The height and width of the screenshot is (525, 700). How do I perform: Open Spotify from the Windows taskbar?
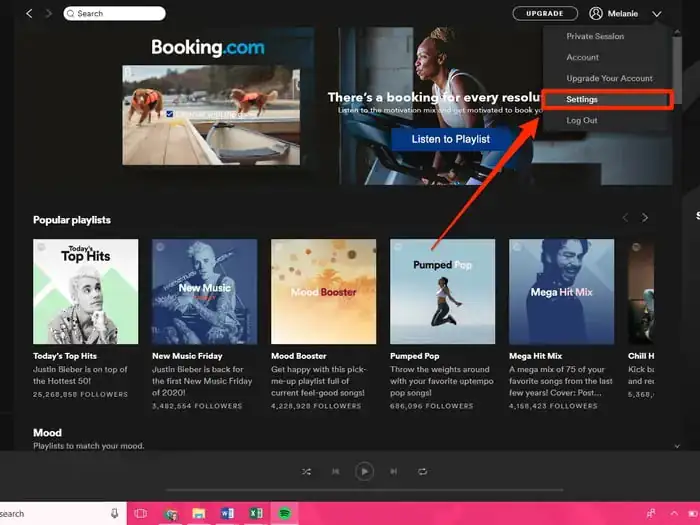pyautogui.click(x=284, y=513)
